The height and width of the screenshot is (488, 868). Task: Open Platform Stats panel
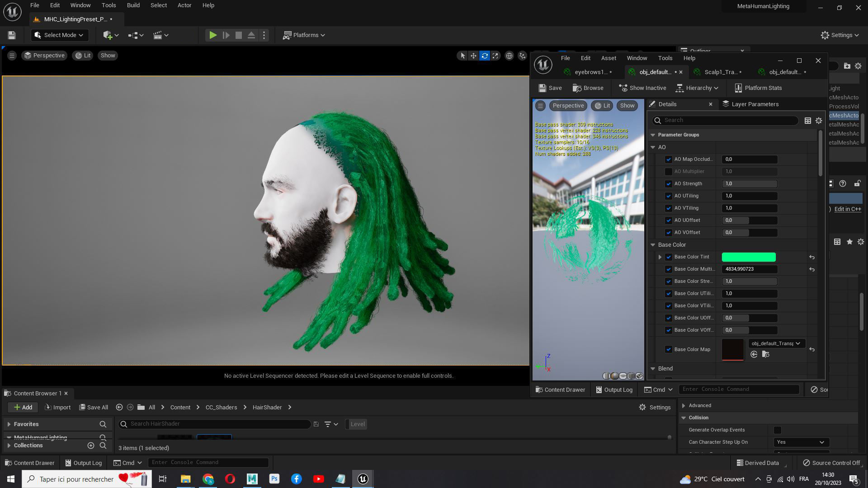[758, 88]
